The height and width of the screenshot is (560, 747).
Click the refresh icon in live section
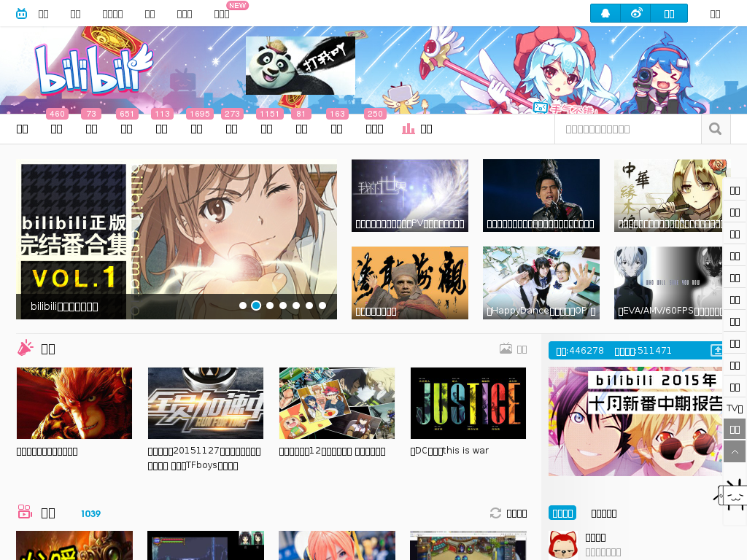pos(495,513)
